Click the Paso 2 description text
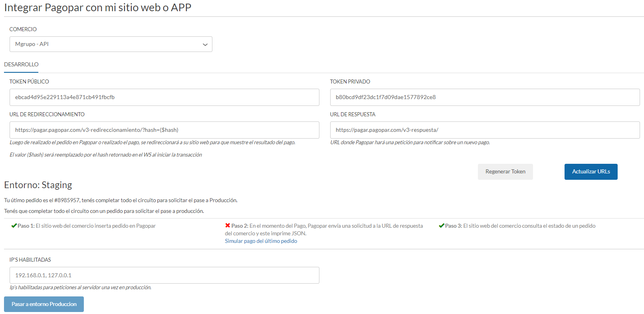Screen dimensions: 644x314 (324, 229)
